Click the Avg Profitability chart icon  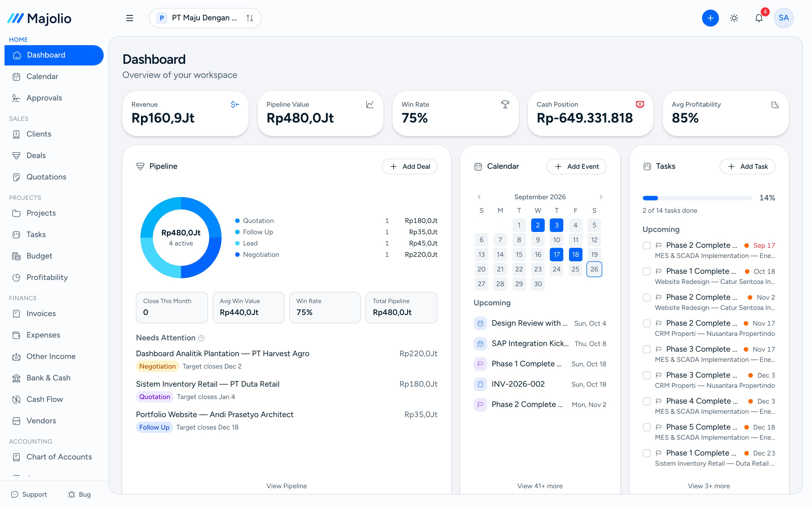(x=775, y=104)
